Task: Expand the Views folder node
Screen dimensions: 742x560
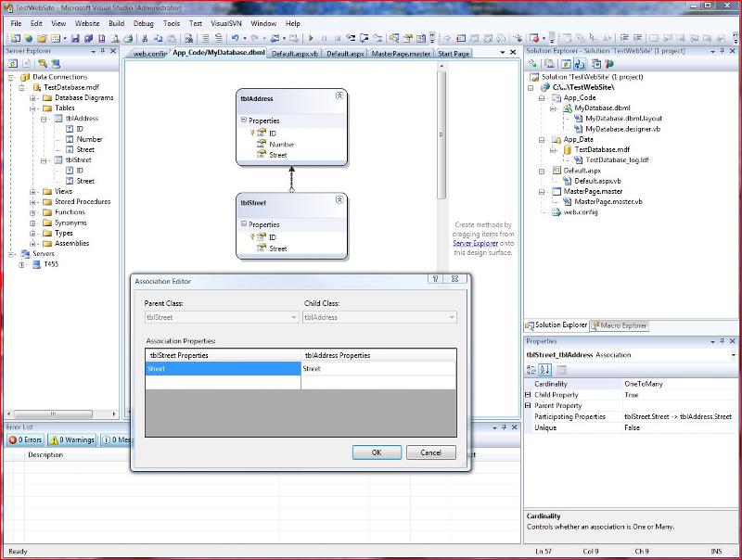Action: pyautogui.click(x=32, y=192)
